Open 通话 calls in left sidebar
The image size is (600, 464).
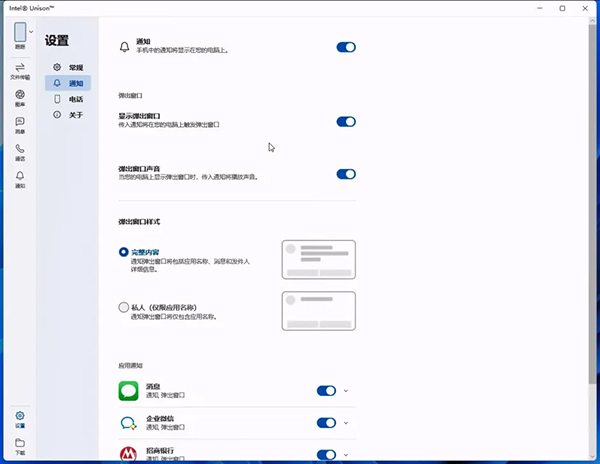(20, 153)
